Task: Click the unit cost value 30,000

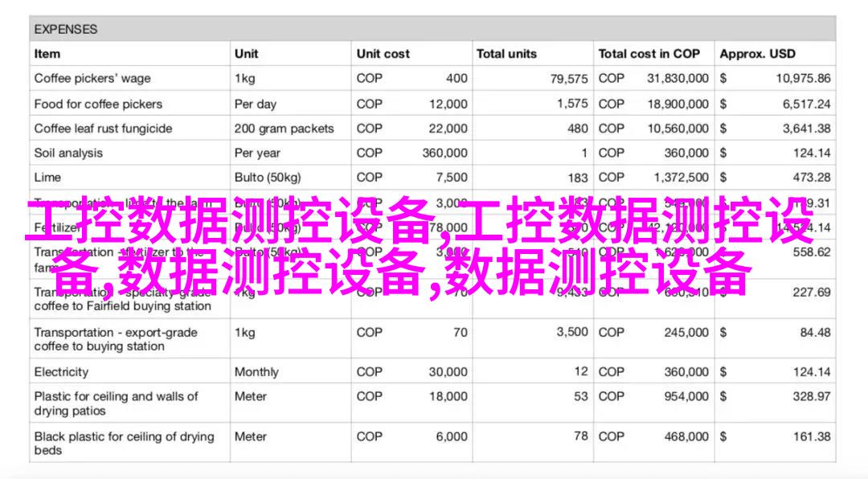Action: [448, 372]
